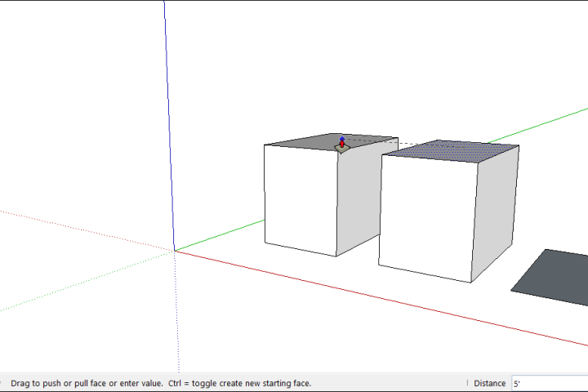Select the white front face of the right cube

[427, 217]
